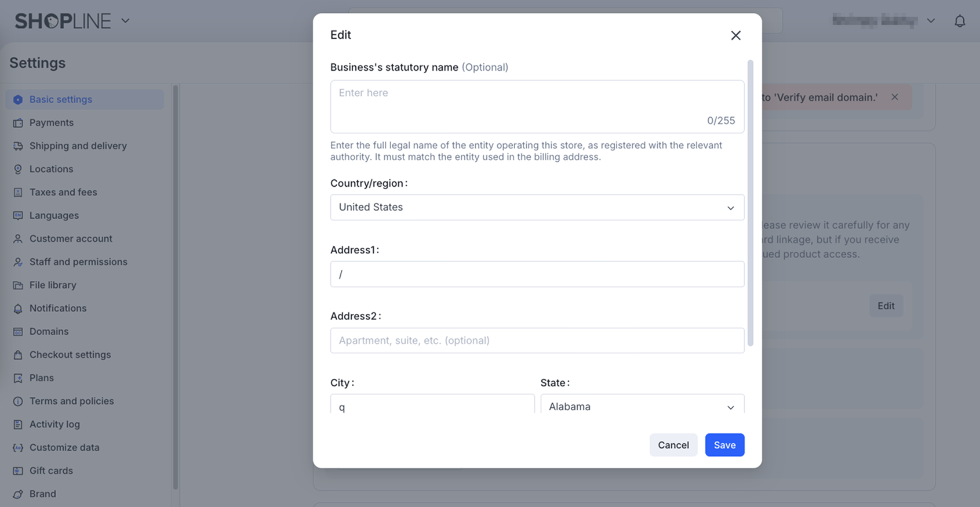Click the Checkout settings bag icon
980x507 pixels.
18,355
